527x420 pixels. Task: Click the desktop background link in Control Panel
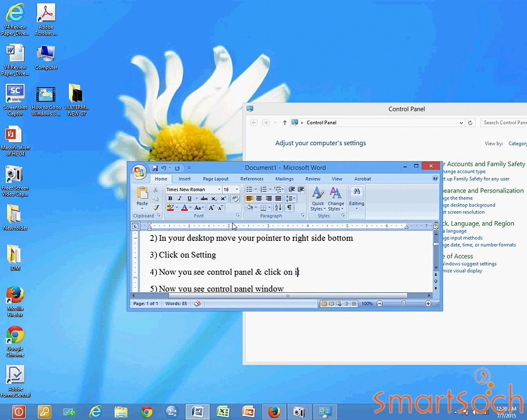[x=469, y=205]
